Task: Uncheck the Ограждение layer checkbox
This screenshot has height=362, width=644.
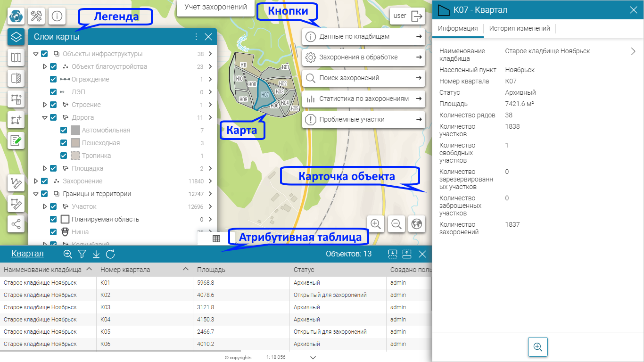Action: 53,79
